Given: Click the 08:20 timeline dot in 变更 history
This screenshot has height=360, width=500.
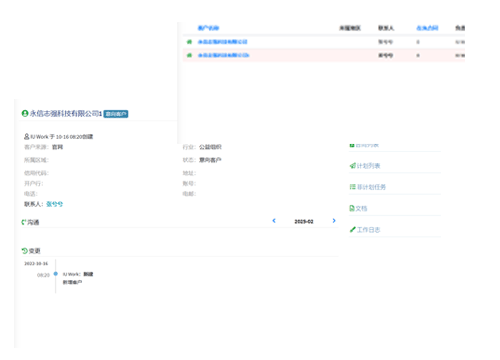Looking at the screenshot, I should coord(56,274).
